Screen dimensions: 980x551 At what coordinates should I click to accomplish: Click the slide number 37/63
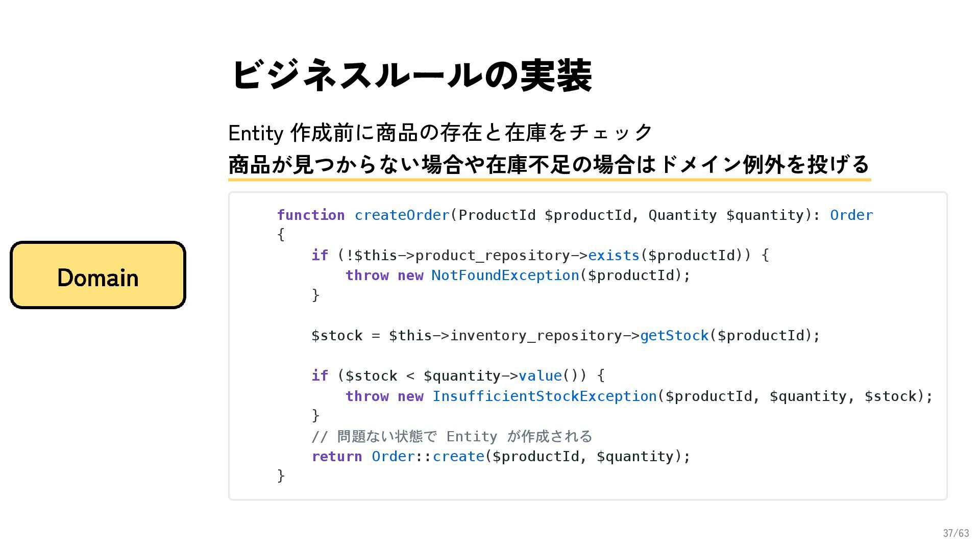[x=955, y=533]
